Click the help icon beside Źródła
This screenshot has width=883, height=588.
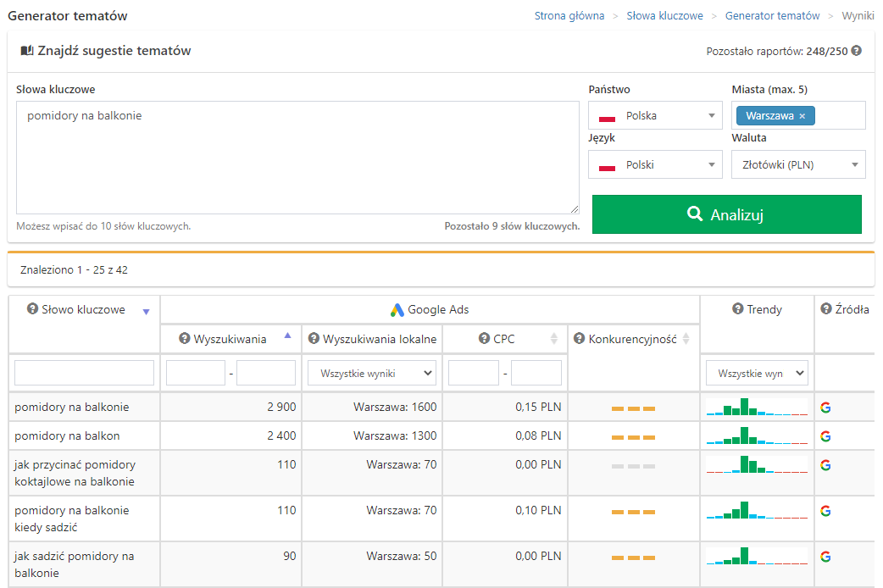coord(826,308)
